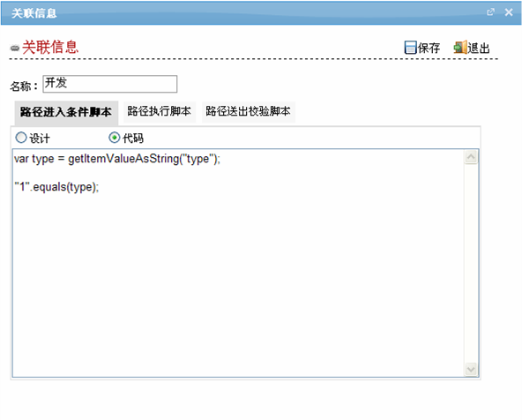Click the line "1".equals(type);

tap(56, 187)
